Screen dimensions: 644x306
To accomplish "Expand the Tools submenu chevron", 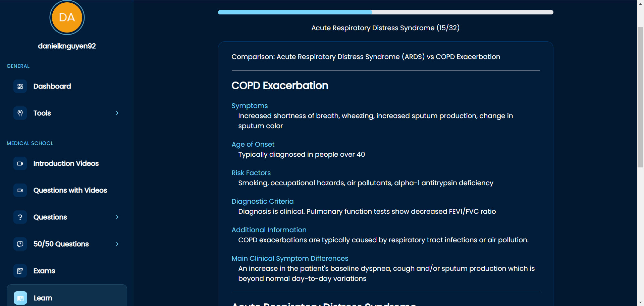I will coord(117,113).
